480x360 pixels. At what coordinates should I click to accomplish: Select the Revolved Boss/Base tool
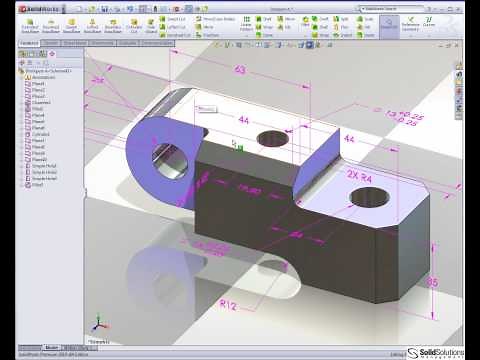click(51, 26)
